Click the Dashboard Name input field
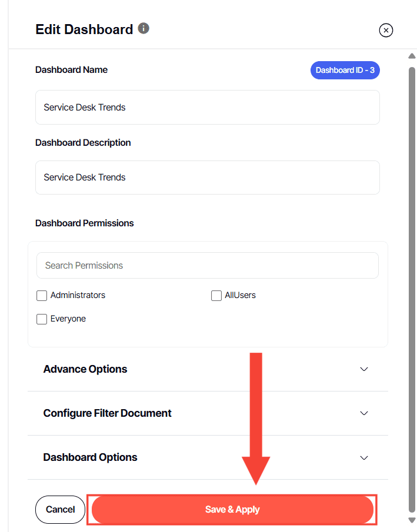The width and height of the screenshot is (417, 532). 207,108
